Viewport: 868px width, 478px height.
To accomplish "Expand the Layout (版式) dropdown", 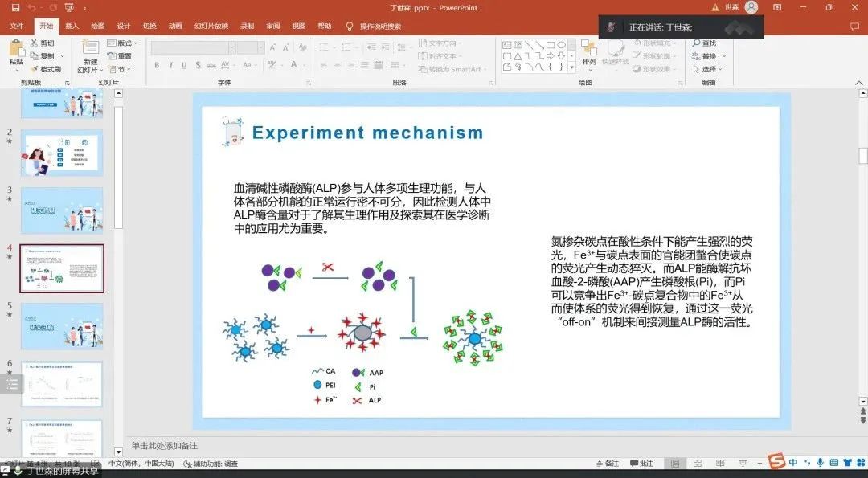I will [x=121, y=43].
